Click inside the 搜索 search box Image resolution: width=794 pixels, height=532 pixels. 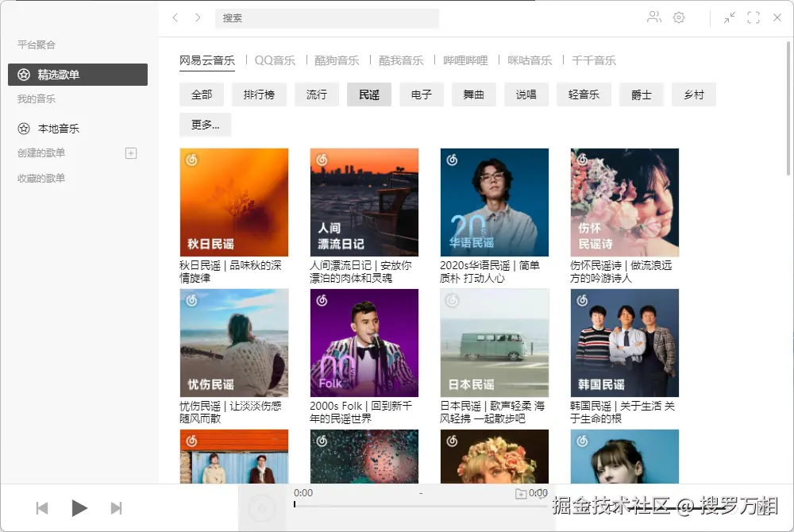(x=326, y=18)
